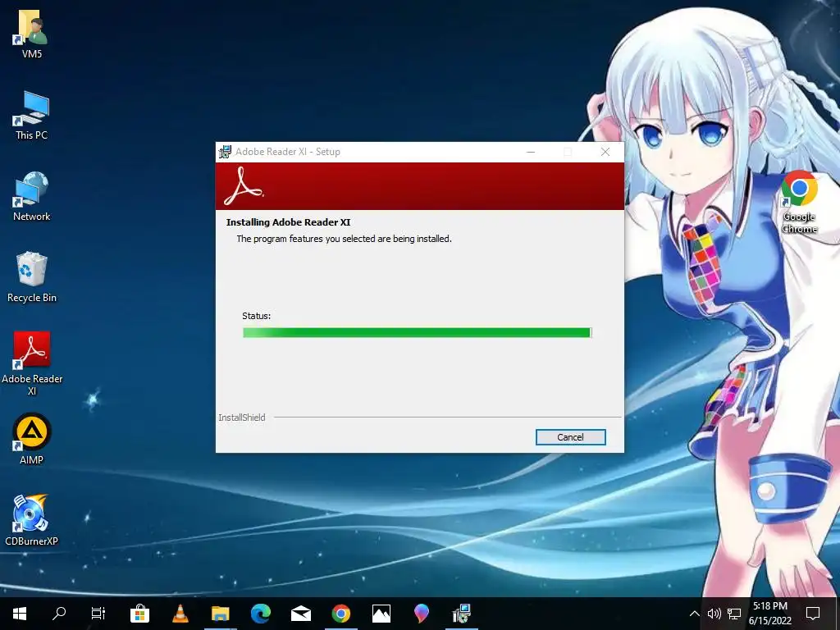Viewport: 840px width, 630px height.
Task: Open the volume control in the system tray
Action: click(x=714, y=614)
